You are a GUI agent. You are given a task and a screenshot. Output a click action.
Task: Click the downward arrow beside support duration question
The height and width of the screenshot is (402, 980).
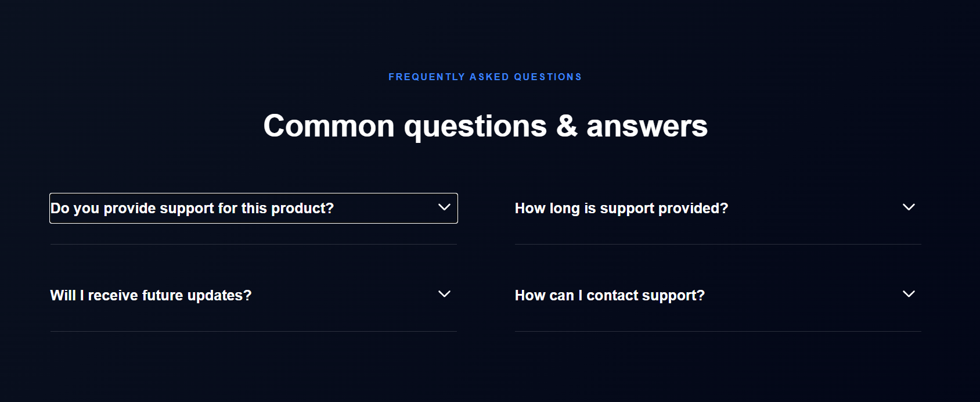(x=908, y=207)
